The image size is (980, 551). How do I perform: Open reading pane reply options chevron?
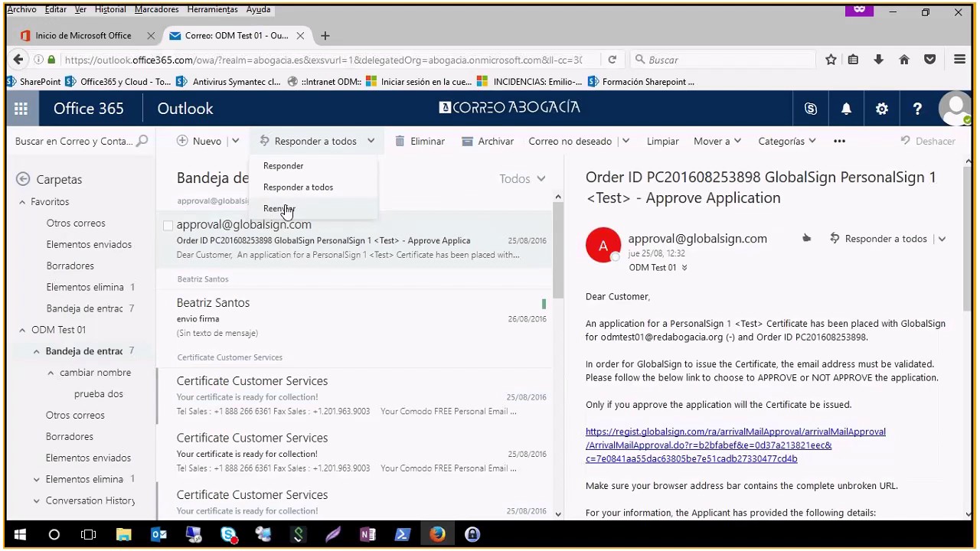[x=942, y=239]
